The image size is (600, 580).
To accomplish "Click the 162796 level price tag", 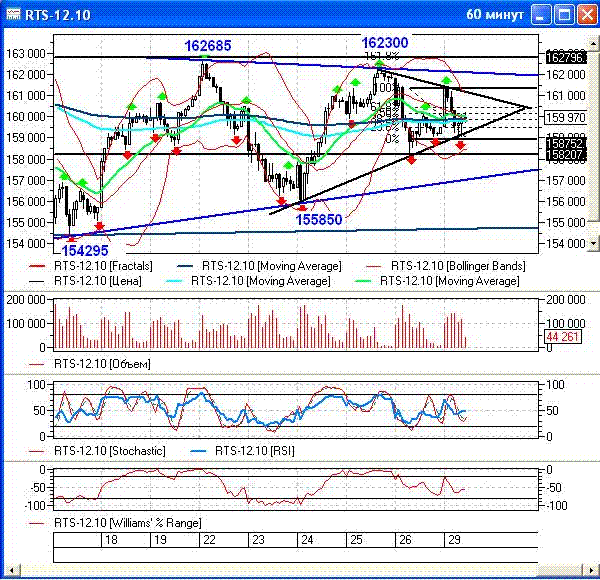I will [x=566, y=58].
